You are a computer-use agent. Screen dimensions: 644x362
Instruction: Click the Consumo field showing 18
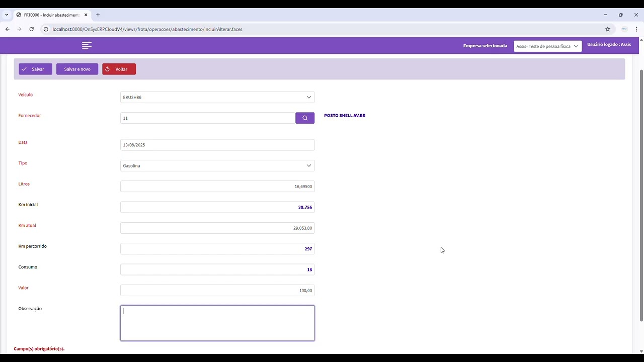click(217, 269)
